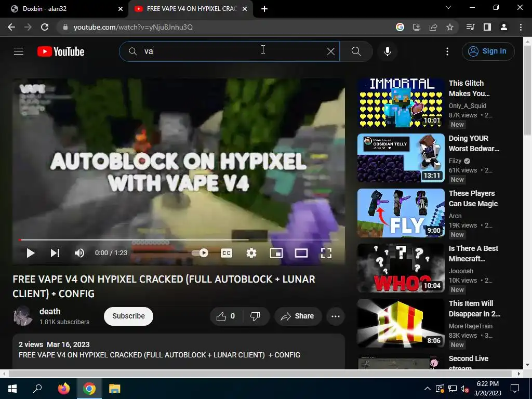Sign in to YouTube
This screenshot has height=399, width=532.
[x=488, y=51]
